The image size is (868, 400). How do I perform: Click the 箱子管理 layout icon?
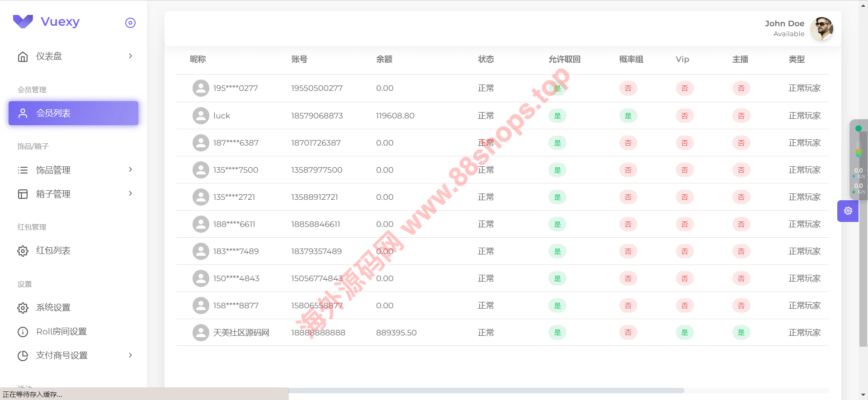coord(23,194)
